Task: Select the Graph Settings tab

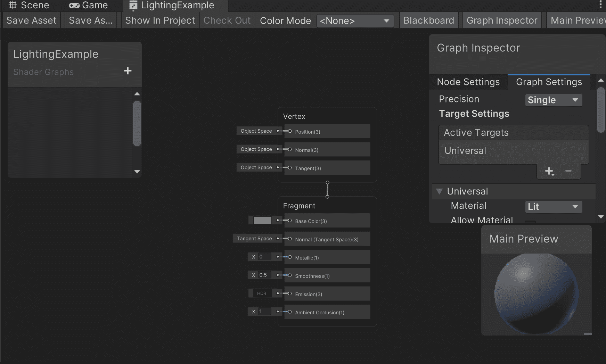Action: pyautogui.click(x=549, y=82)
